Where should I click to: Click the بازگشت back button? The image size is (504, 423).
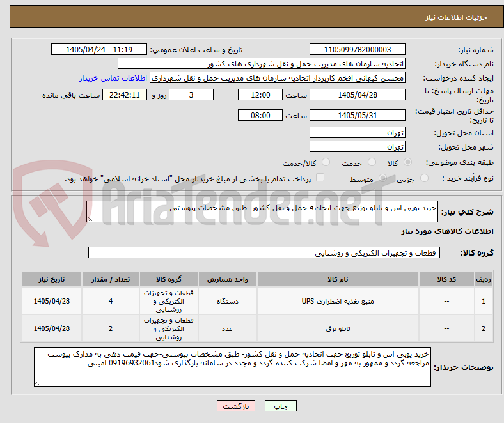point(236,406)
